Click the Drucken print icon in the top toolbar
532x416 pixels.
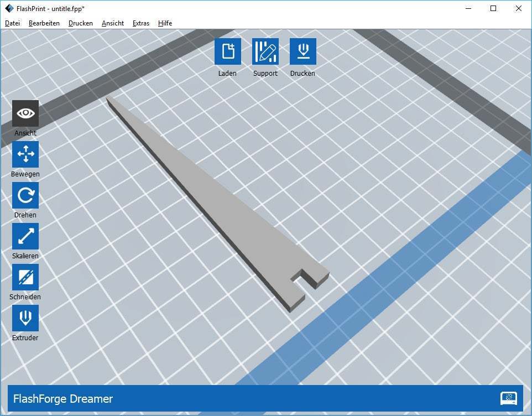(x=303, y=51)
